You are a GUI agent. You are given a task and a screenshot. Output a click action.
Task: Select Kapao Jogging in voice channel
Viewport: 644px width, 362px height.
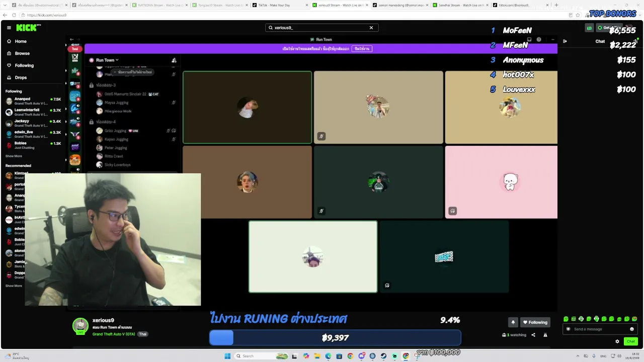click(x=116, y=139)
